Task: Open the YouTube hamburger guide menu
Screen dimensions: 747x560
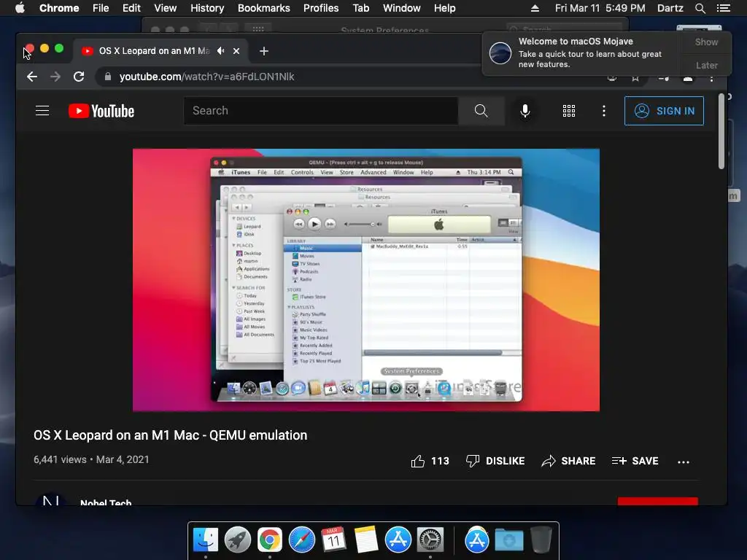Action: coord(42,111)
